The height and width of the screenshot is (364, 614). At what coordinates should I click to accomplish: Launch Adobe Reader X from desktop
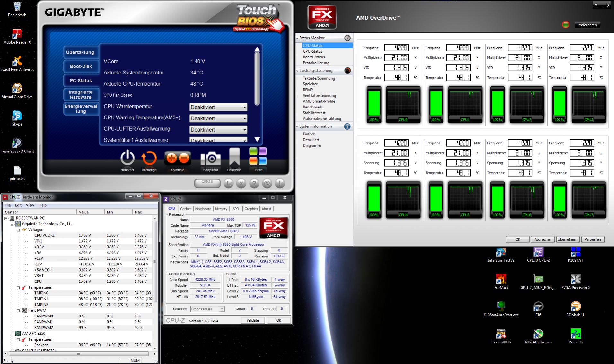pos(17,34)
